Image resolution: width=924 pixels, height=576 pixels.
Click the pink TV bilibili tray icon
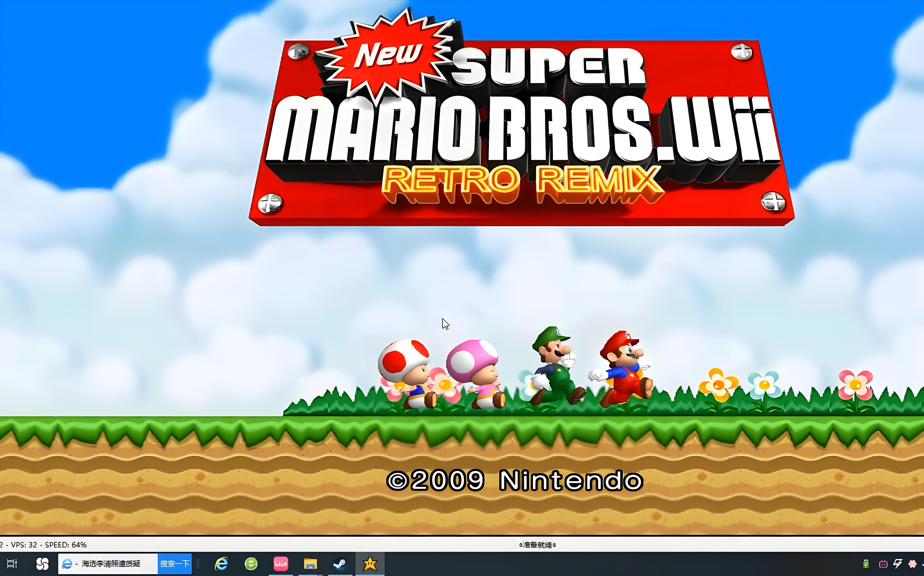click(x=883, y=564)
